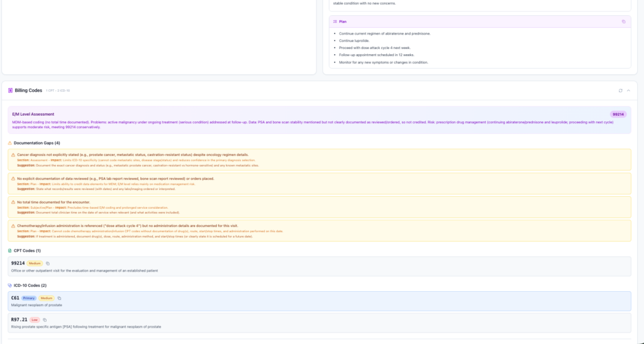Click the CPT Codes document icon

pos(10,251)
